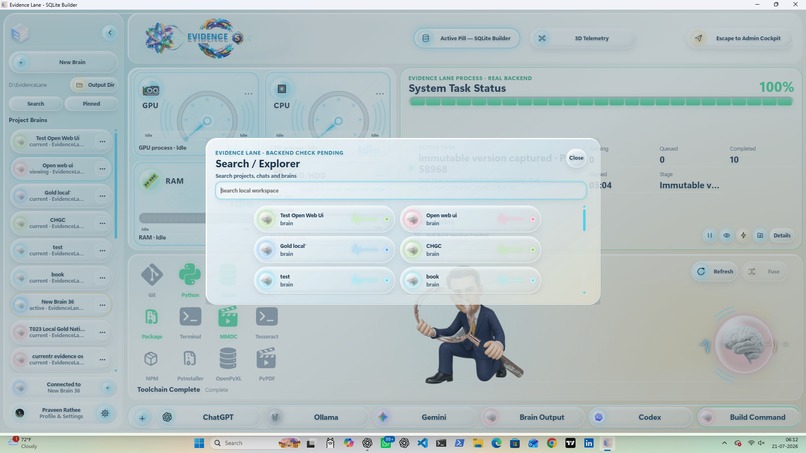Open the Package tool icon

tap(152, 317)
